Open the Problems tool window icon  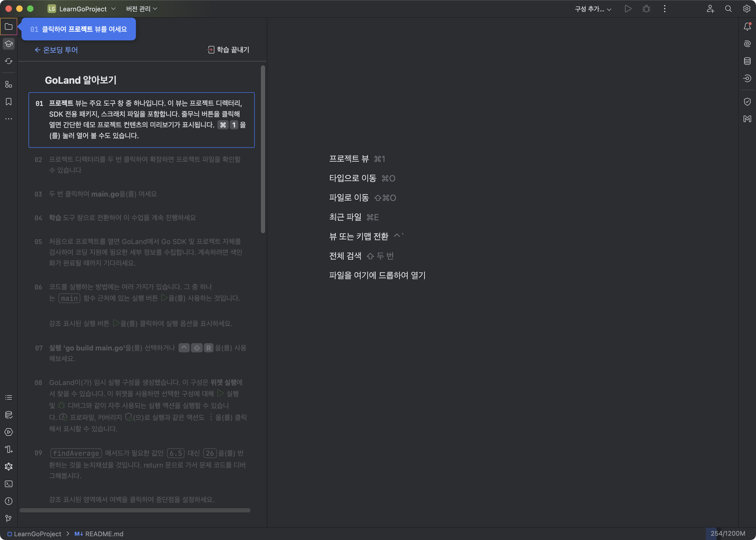pos(9,501)
